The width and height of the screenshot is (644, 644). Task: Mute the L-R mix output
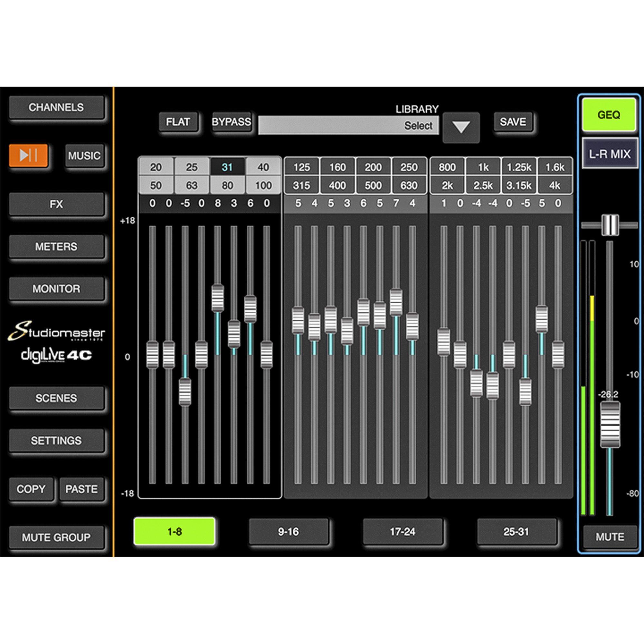610,537
